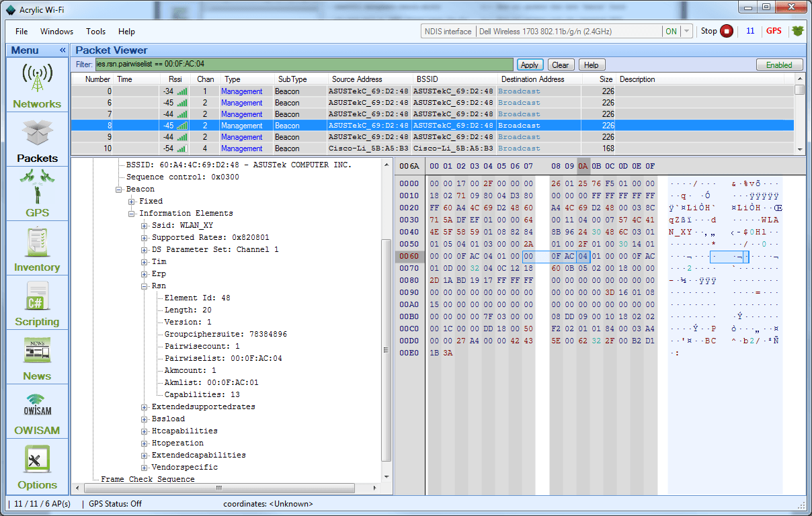Open the Tools menu

pyautogui.click(x=96, y=32)
